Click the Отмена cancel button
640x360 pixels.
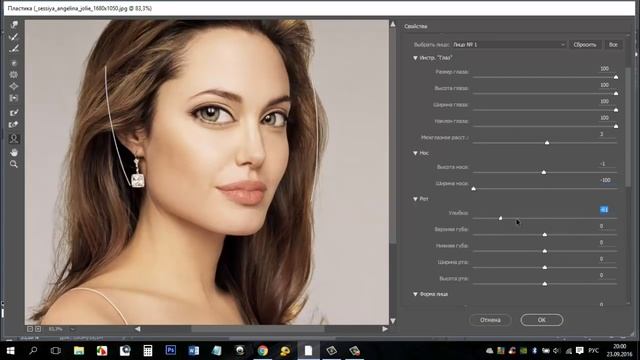pyautogui.click(x=490, y=320)
